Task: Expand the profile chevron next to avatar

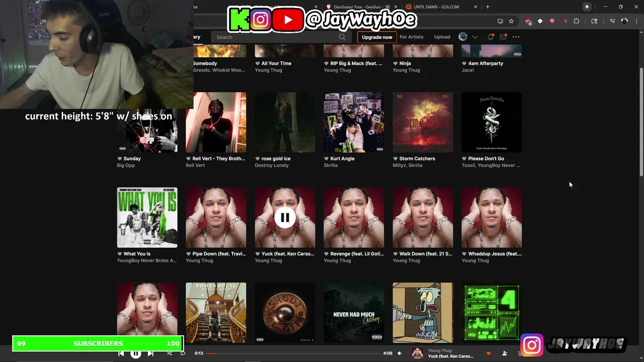Action: click(474, 37)
